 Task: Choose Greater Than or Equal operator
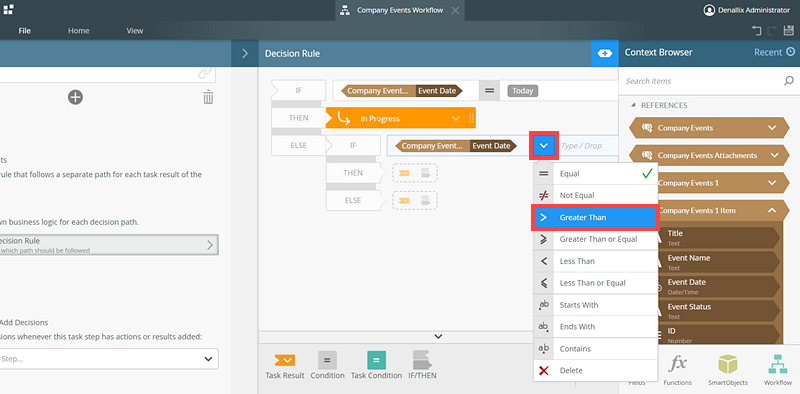595,239
